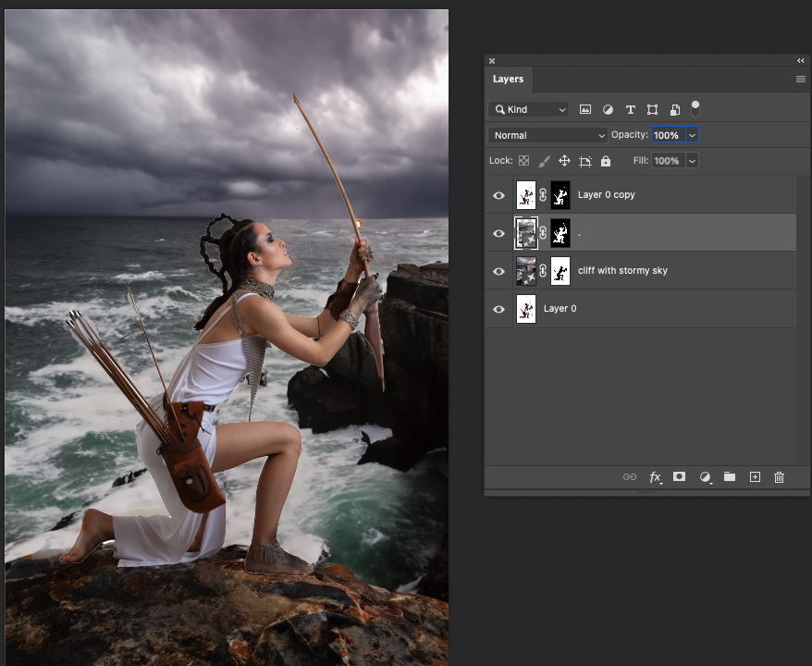Click the Lock all padlock button
The image size is (812, 666).
point(605,160)
